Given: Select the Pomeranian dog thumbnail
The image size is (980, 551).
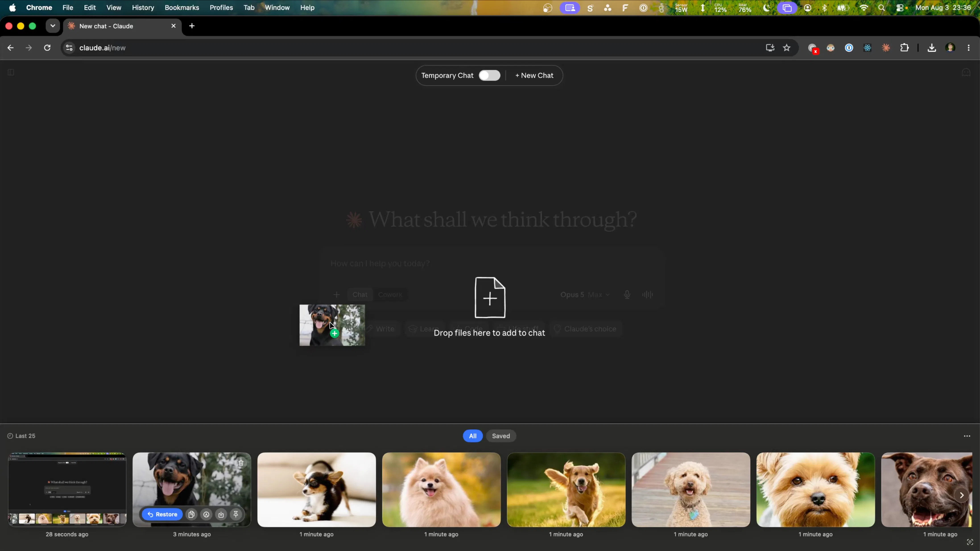Looking at the screenshot, I should coord(441,489).
